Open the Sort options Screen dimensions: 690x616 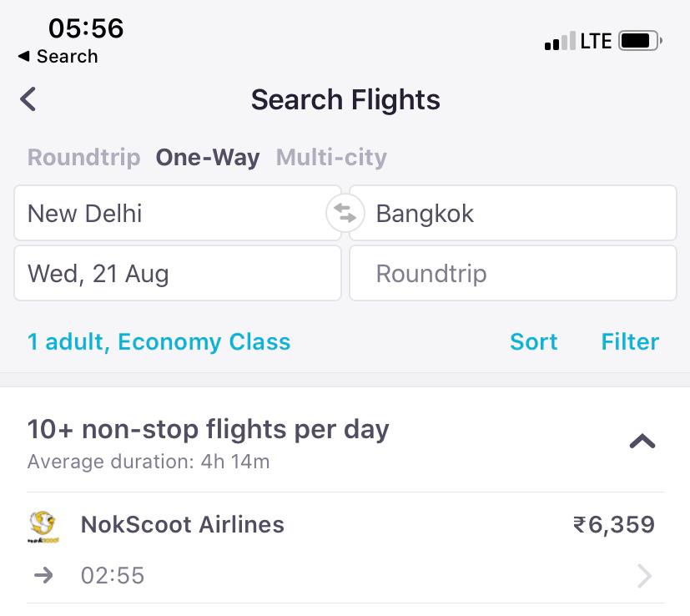coord(533,341)
